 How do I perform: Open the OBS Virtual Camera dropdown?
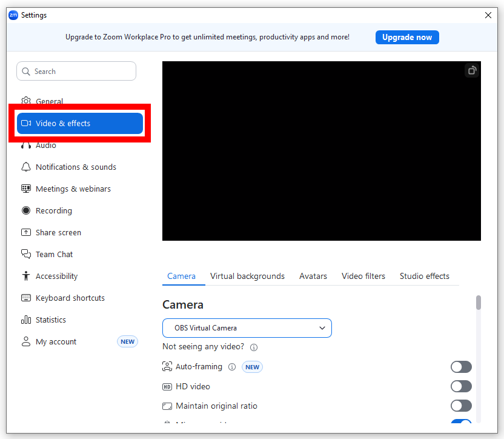point(247,327)
